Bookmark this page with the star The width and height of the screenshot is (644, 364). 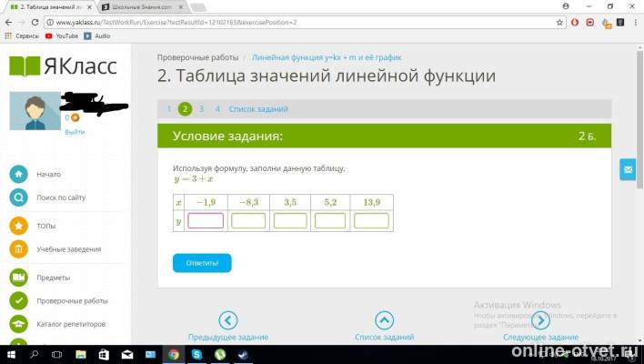coord(559,23)
